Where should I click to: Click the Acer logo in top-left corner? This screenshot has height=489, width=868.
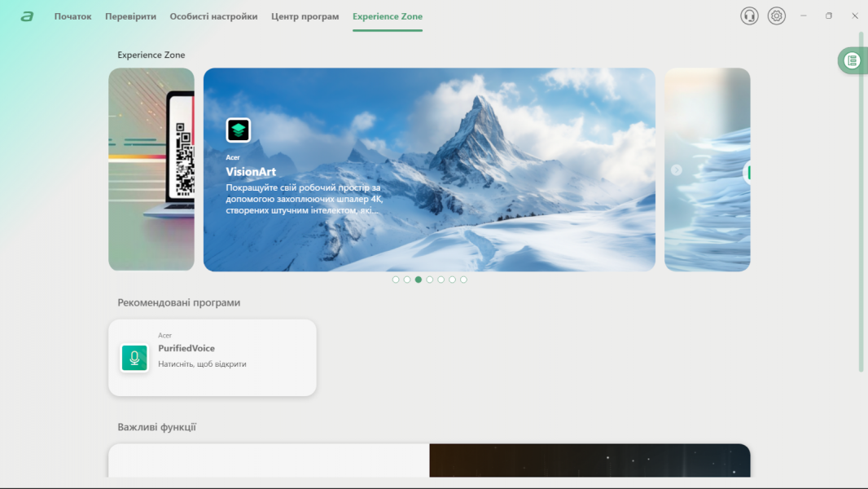pyautogui.click(x=27, y=16)
